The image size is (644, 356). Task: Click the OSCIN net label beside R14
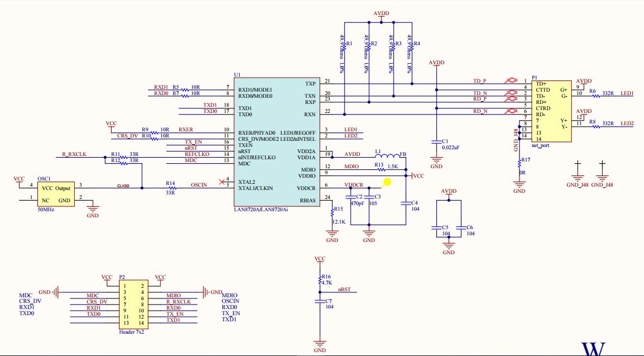(x=199, y=185)
